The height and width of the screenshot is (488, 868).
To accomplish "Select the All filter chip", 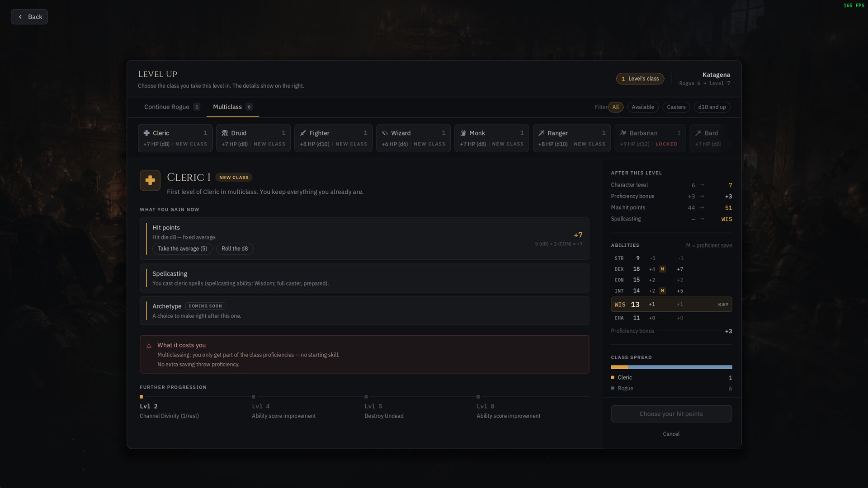I will [x=615, y=107].
